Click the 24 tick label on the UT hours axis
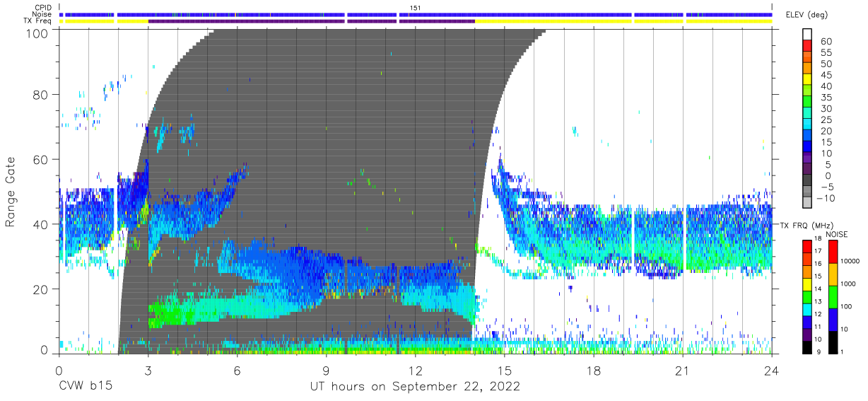The height and width of the screenshot is (401, 868). (772, 370)
